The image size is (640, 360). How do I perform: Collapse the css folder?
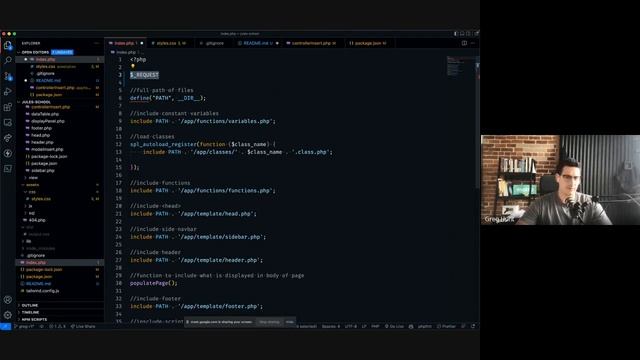click(x=32, y=192)
